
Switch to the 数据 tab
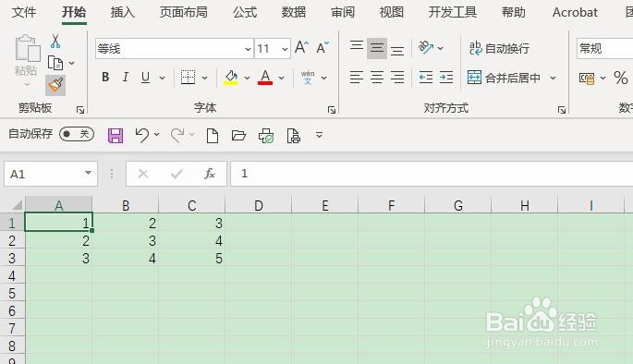(294, 12)
